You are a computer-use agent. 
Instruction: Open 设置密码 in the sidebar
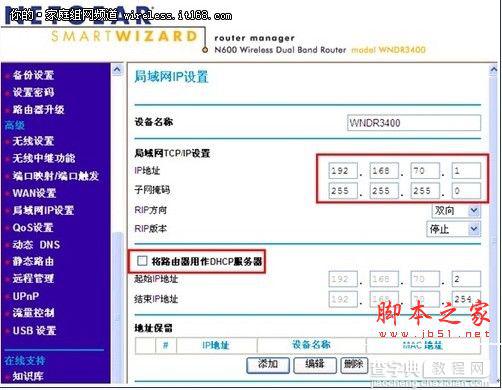(x=33, y=92)
